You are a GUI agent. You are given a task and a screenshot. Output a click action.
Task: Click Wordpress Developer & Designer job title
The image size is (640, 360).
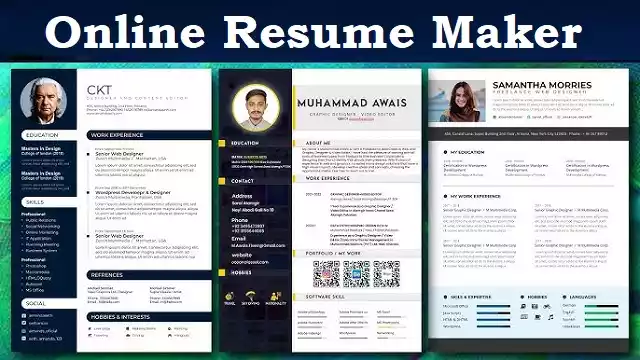click(133, 192)
